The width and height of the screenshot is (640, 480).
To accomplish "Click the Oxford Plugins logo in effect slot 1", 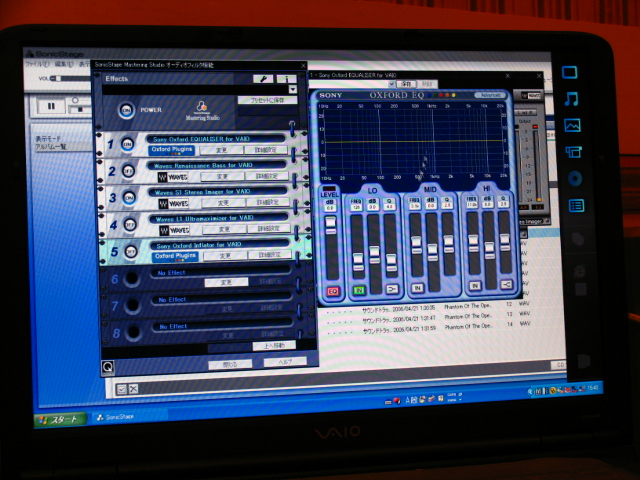I will (171, 150).
